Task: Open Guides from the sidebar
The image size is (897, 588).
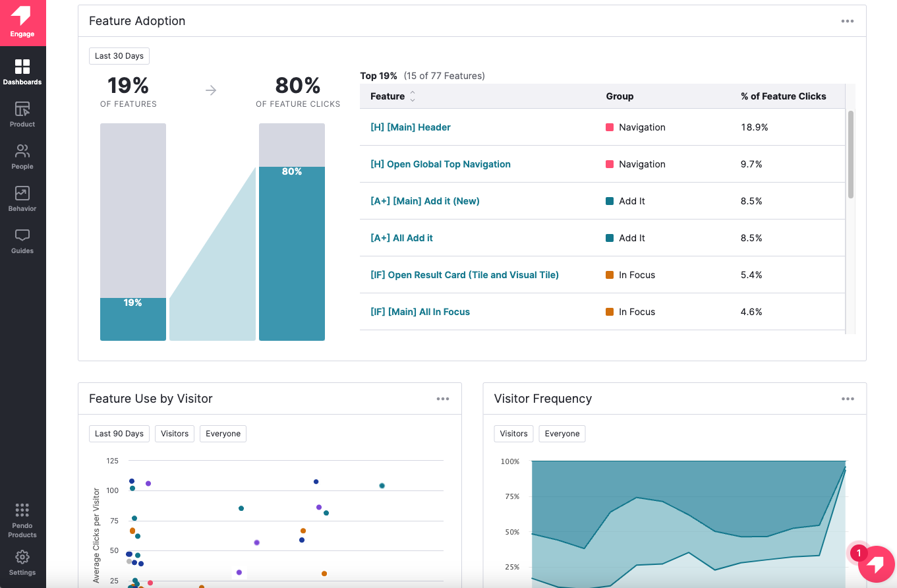Action: [x=22, y=241]
